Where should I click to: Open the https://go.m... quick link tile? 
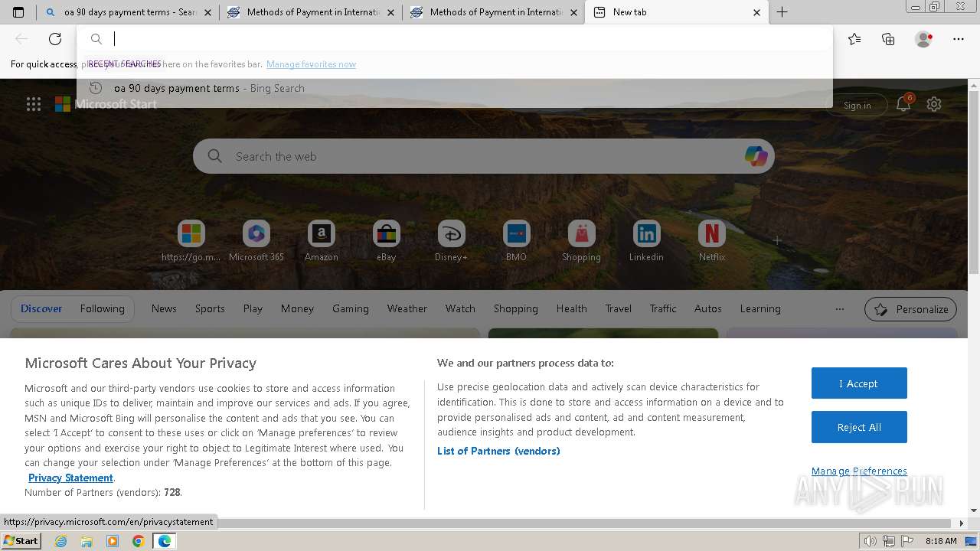[x=191, y=241]
